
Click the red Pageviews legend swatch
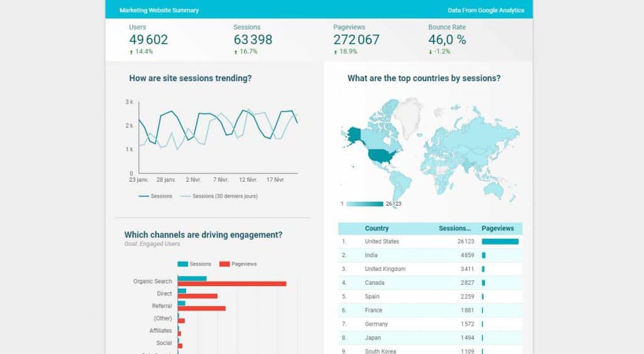[225, 264]
